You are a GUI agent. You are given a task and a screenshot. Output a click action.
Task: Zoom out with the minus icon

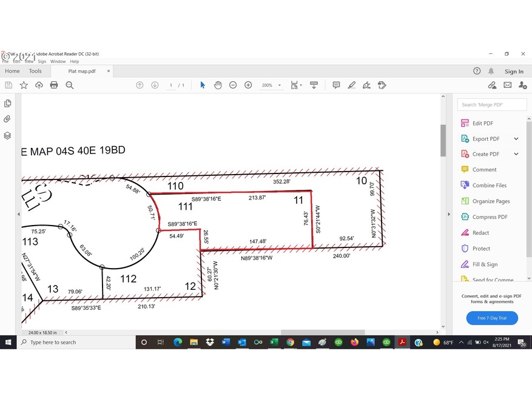click(233, 85)
